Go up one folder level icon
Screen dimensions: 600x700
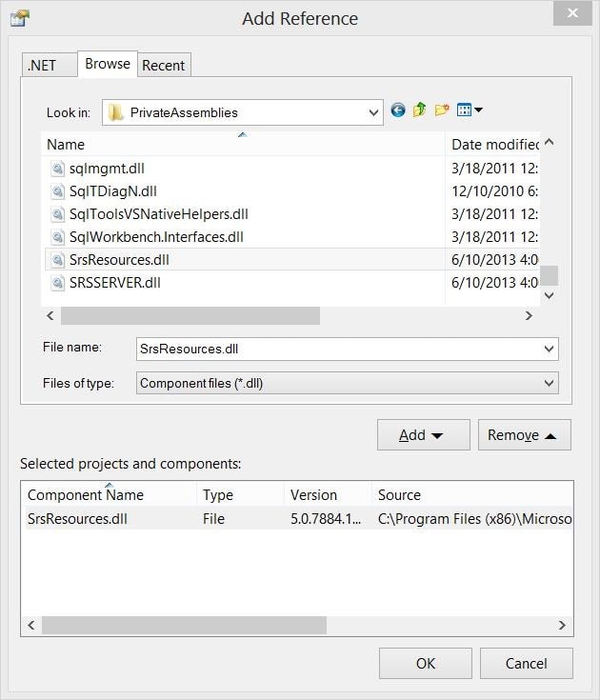(419, 110)
